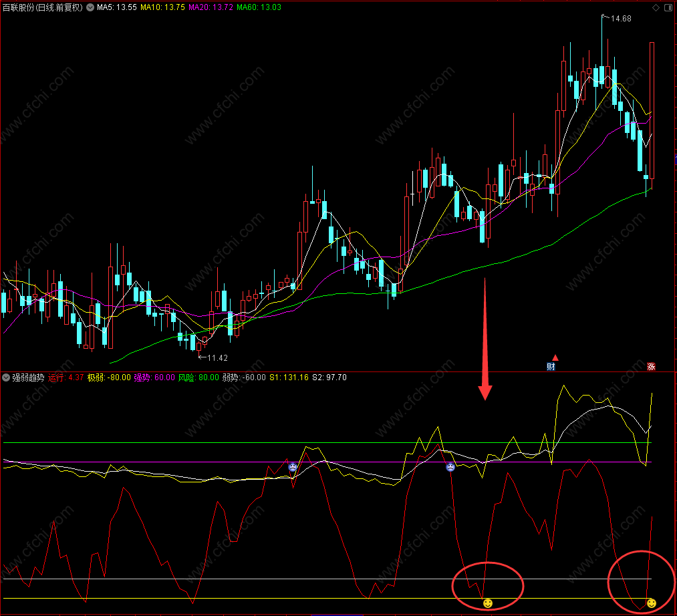
Task: Select the MA5: 13.55 indicator label
Action: pyautogui.click(x=116, y=7)
